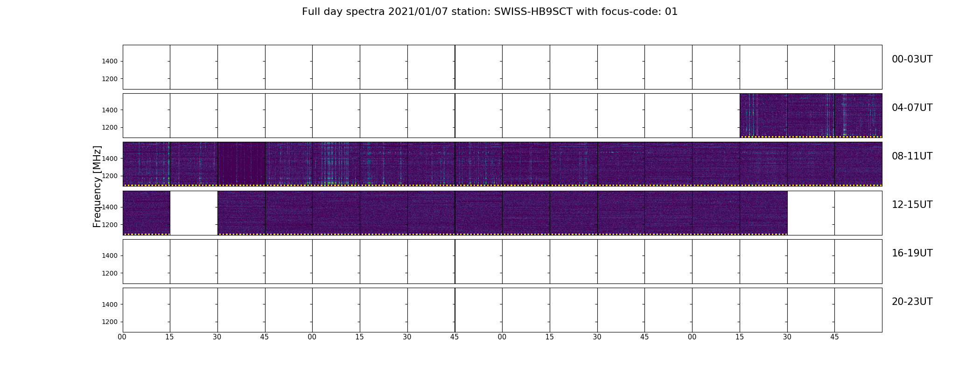Click the leftmost '00' time axis tick label

click(122, 337)
